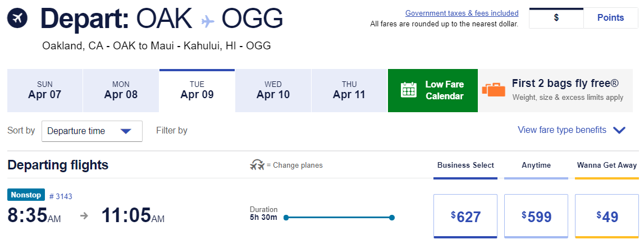Select the Sun Apr 07 date tab
Screen dimensions: 644x244
(45, 90)
